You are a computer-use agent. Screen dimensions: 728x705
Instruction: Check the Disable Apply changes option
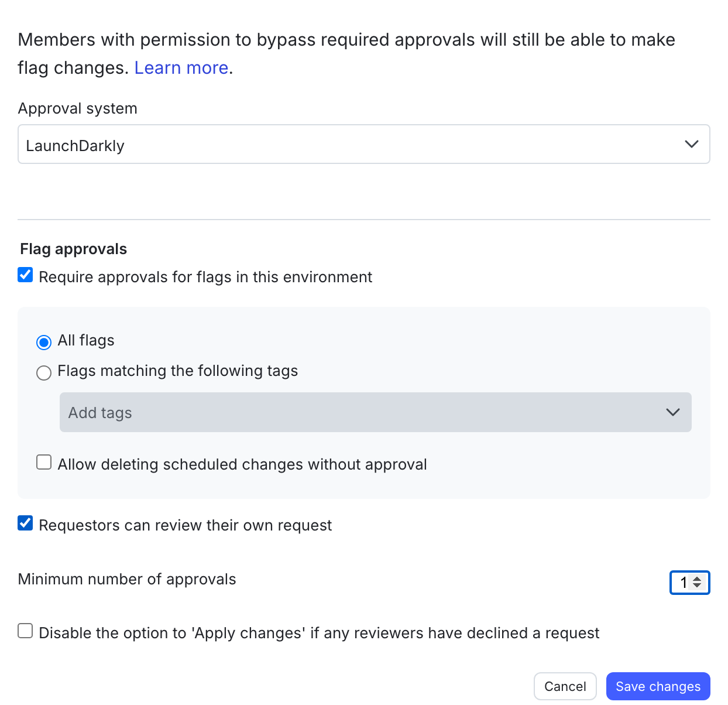coord(25,631)
